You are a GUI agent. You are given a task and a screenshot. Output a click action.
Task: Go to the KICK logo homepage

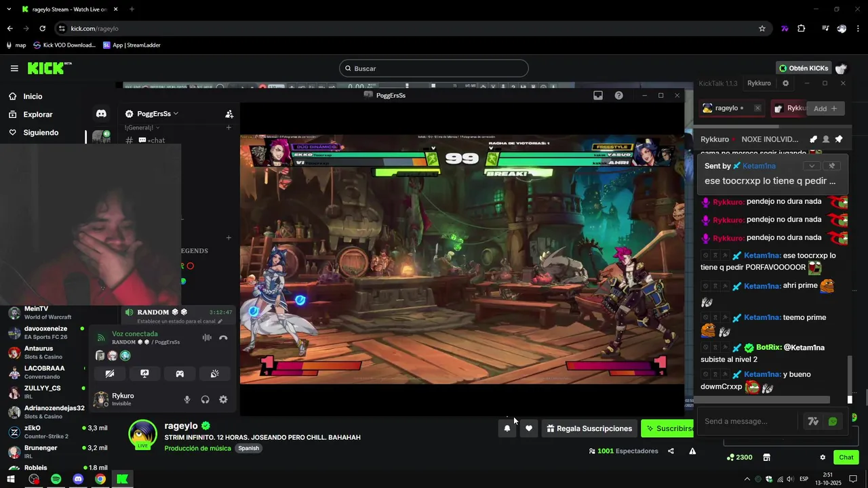[49, 68]
